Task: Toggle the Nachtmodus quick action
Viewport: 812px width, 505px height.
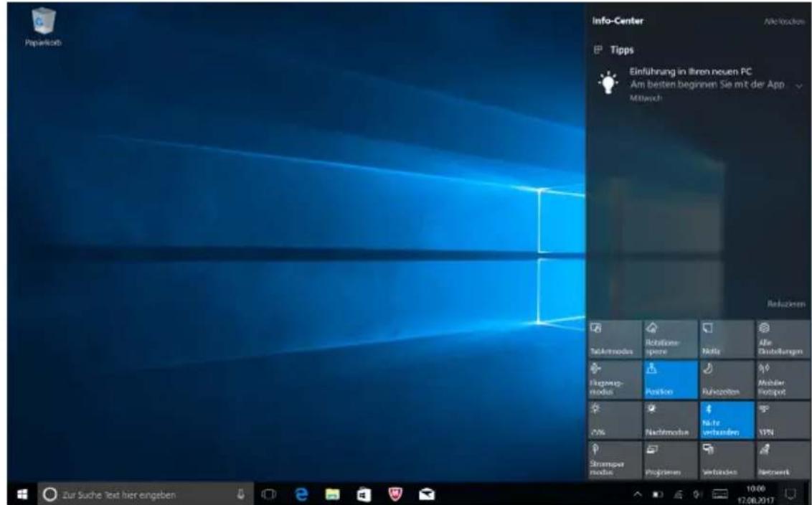Action: click(x=671, y=420)
